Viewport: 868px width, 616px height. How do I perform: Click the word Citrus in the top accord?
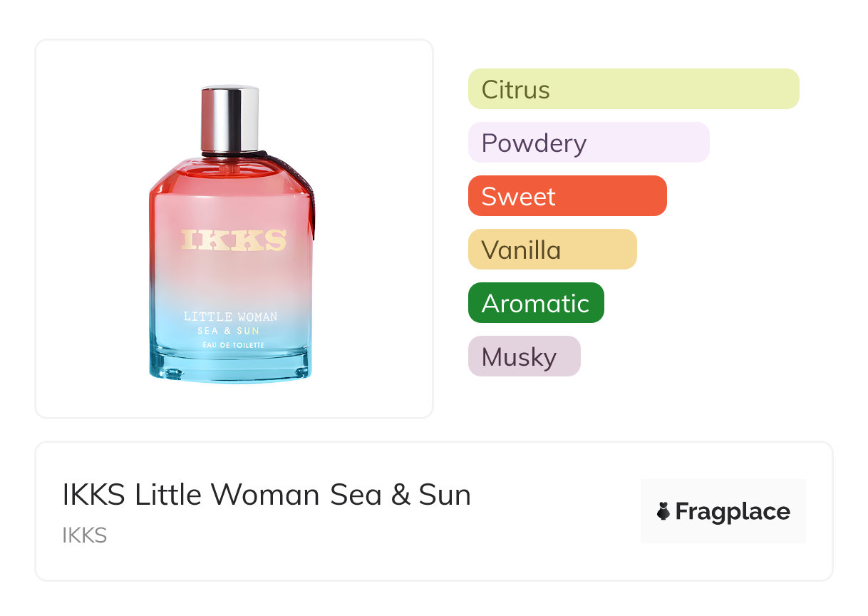(515, 90)
